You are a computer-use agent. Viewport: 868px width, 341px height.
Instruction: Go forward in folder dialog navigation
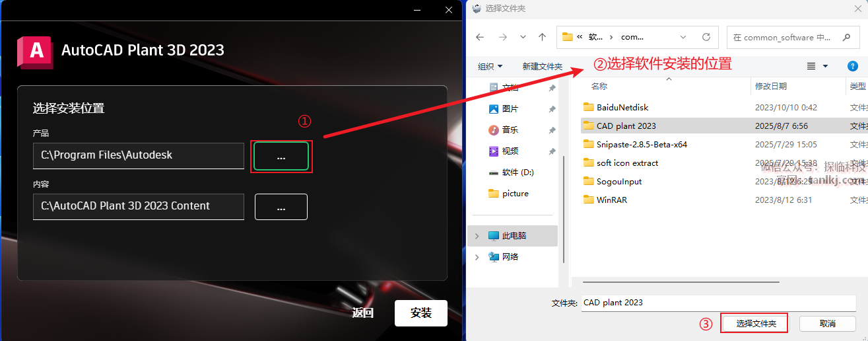[x=502, y=37]
